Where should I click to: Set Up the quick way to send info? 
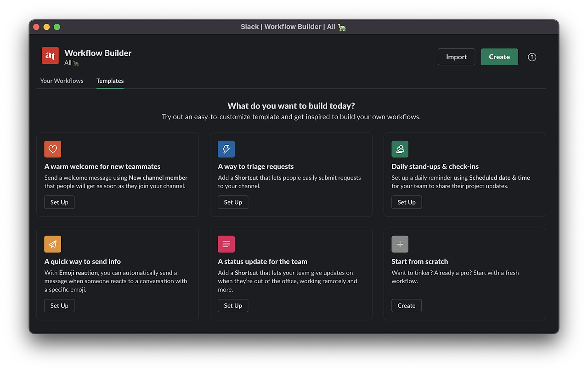point(59,306)
